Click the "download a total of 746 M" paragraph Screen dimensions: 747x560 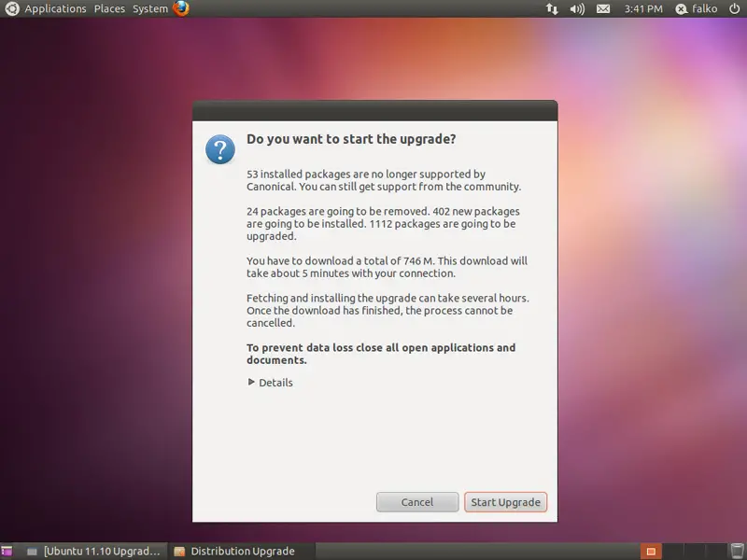pyautogui.click(x=387, y=267)
